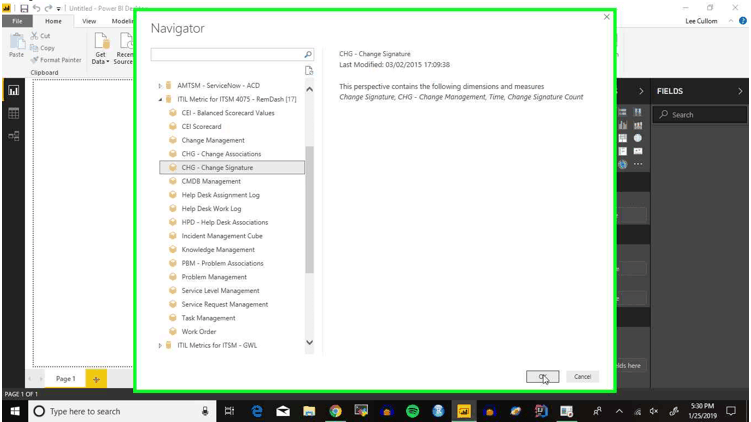Click Format Painter in the ribbon
Viewport: 751px width, 422px height.
click(56, 60)
